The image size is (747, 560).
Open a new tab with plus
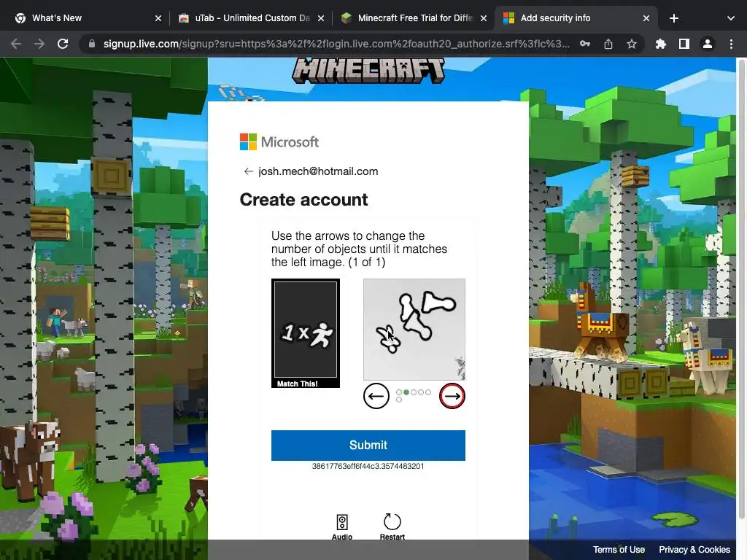click(x=673, y=18)
